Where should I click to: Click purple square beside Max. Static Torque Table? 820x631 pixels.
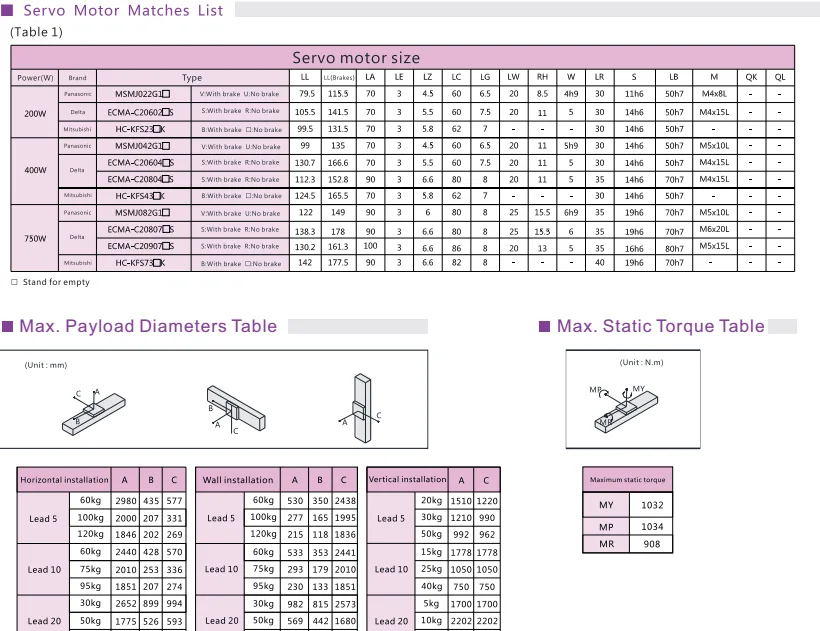tap(545, 326)
